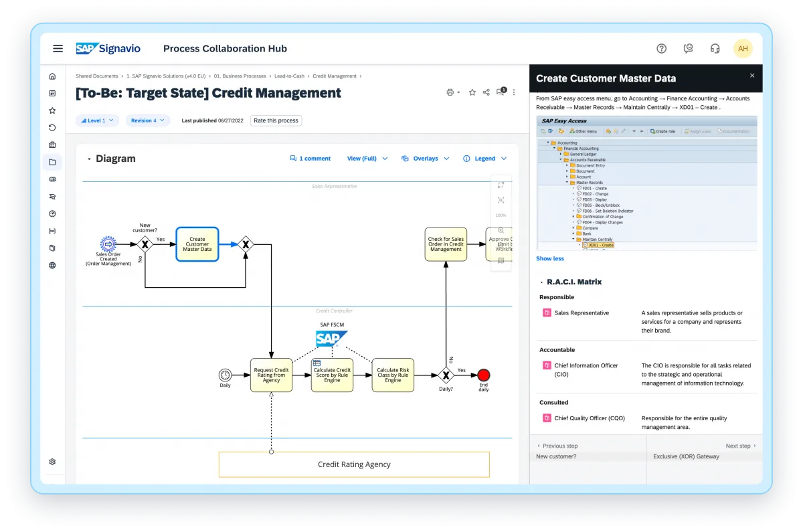Open the Revision 4 dropdown
This screenshot has width=803, height=532.
pos(147,120)
